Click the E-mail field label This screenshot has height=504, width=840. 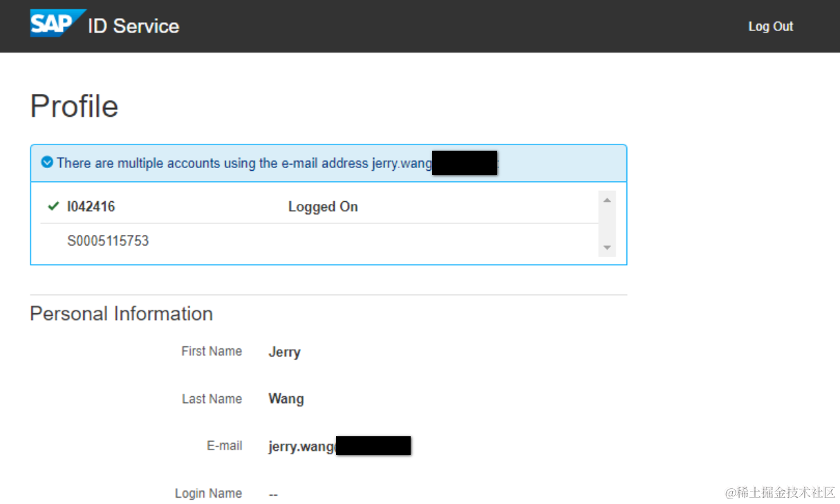coord(225,446)
